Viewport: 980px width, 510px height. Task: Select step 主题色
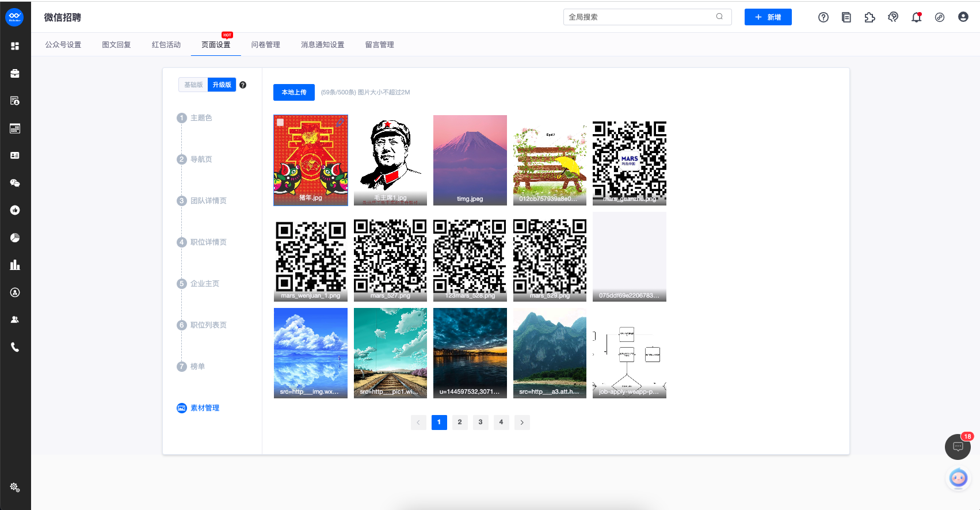pos(195,118)
